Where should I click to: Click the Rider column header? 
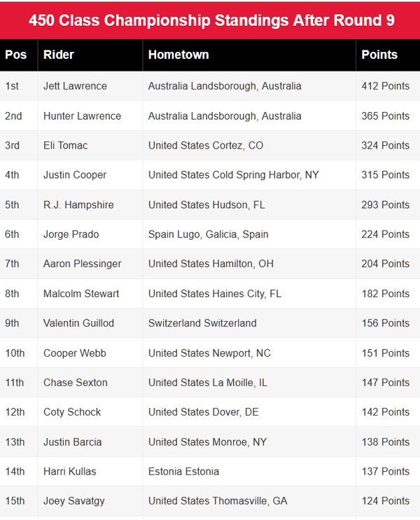pyautogui.click(x=59, y=55)
